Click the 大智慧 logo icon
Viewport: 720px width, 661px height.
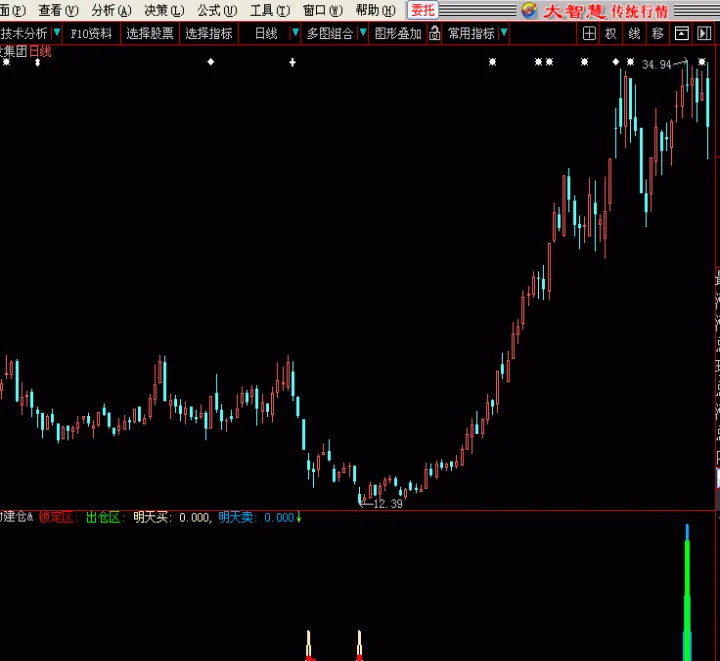[529, 10]
